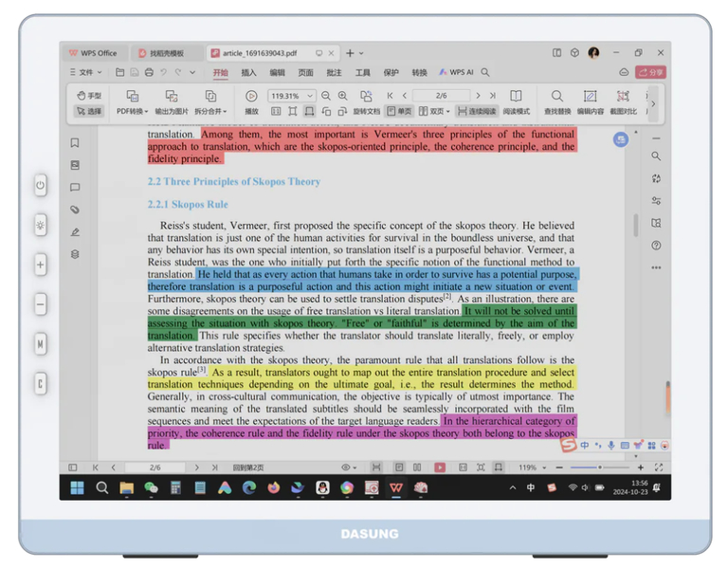
Task: Toggle the Select (选择) tool
Action: 88,111
